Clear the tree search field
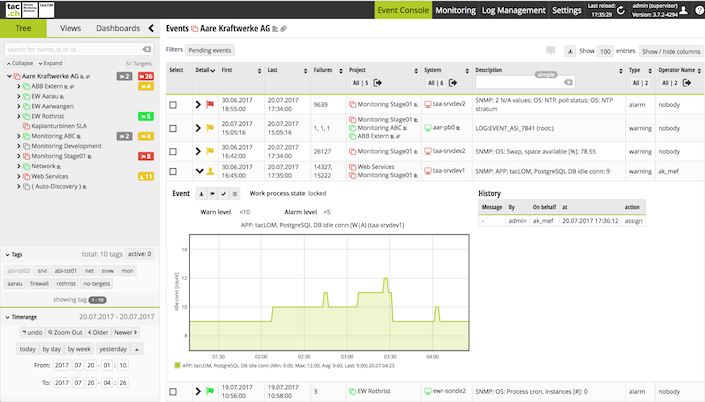The height and width of the screenshot is (402, 705). coord(147,49)
